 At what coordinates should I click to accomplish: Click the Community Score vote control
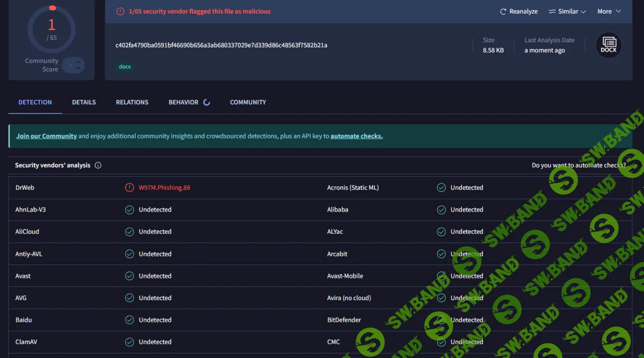[73, 65]
